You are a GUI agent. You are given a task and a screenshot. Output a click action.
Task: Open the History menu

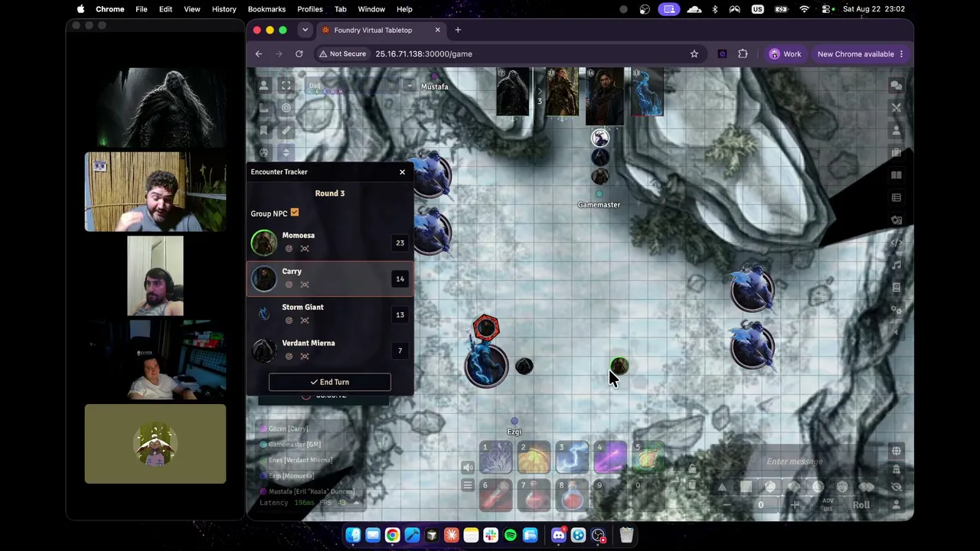pos(224,9)
